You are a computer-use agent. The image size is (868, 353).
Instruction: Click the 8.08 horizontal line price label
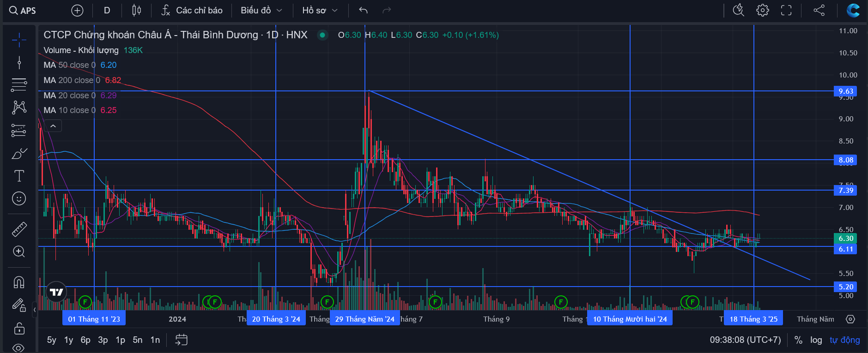845,160
